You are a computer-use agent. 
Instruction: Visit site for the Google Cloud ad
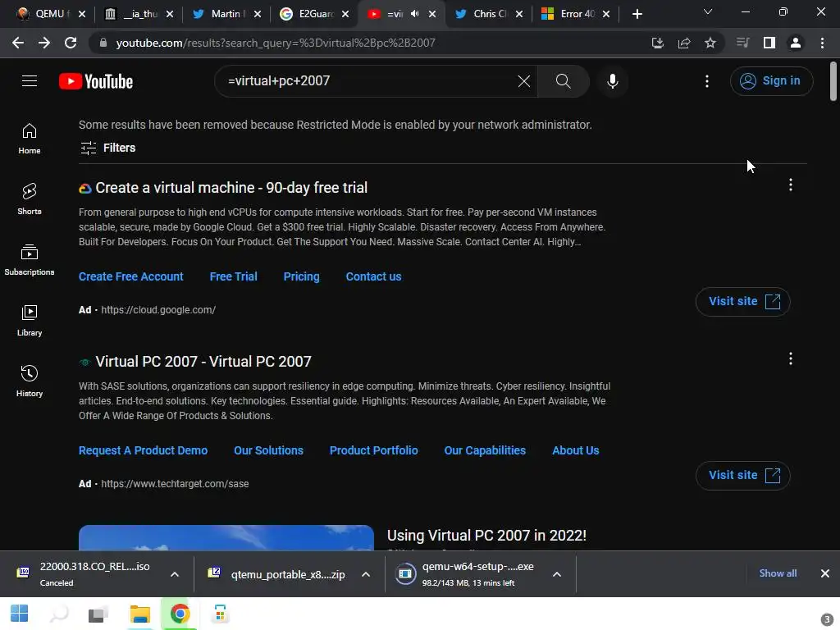742,302
